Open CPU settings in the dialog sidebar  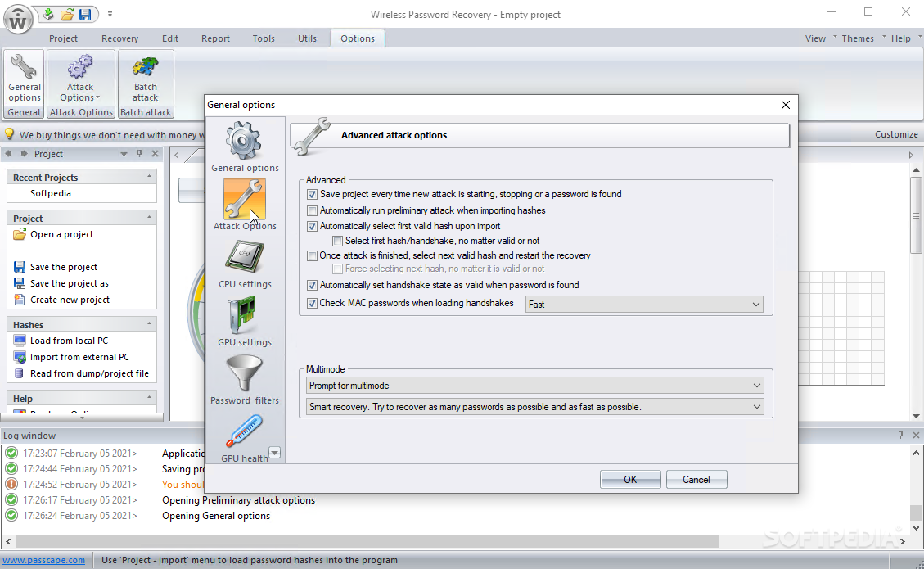point(245,263)
